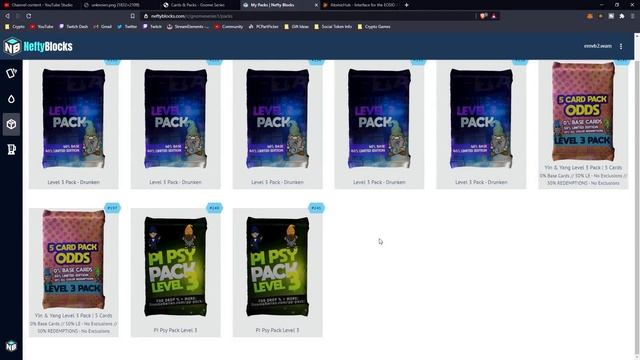Open the Crypto bookmark folder
The height and width of the screenshot is (360, 640).
pos(15,27)
